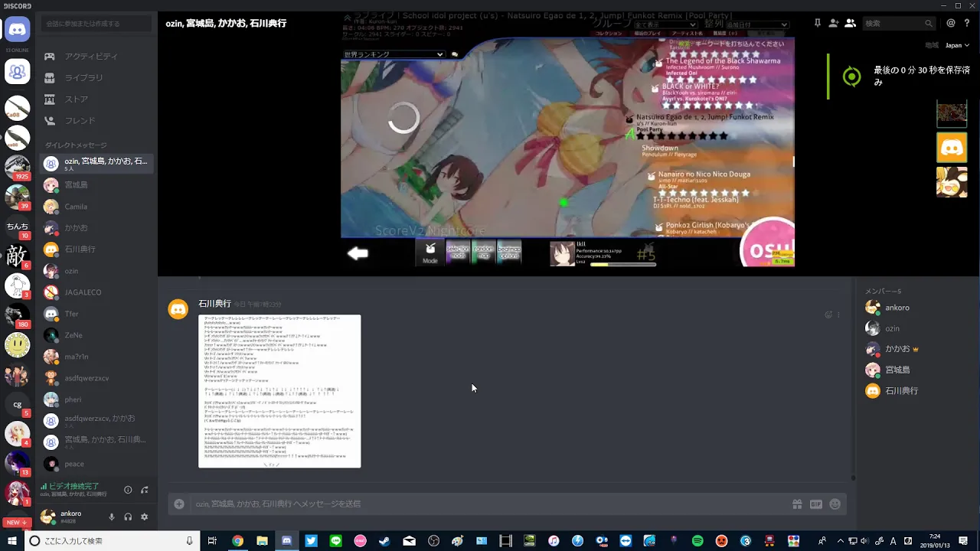Show connection info icon for video call
This screenshot has height=551, width=980.
pyautogui.click(x=128, y=490)
